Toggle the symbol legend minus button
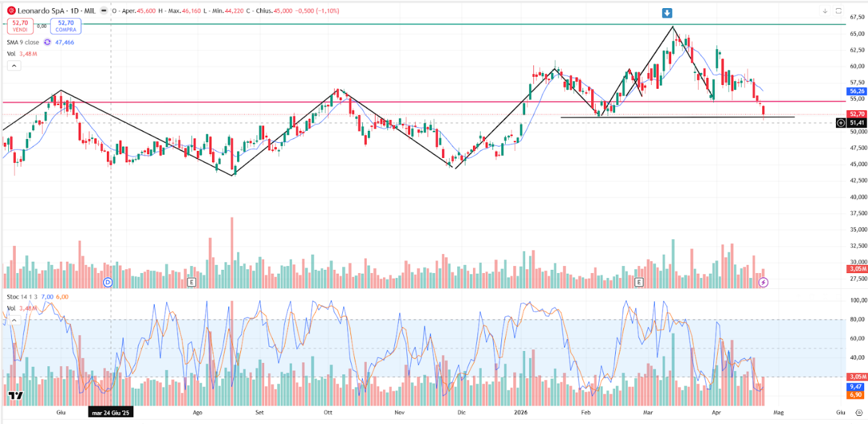 click(x=103, y=11)
